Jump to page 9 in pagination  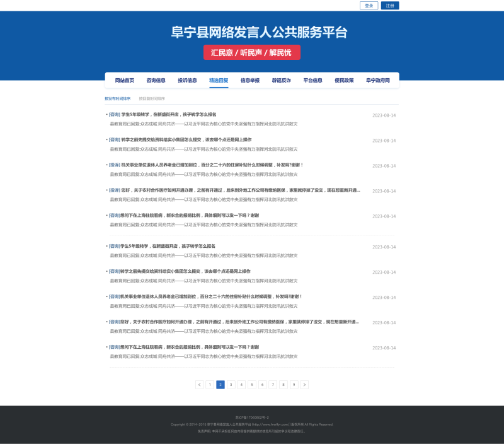point(294,384)
